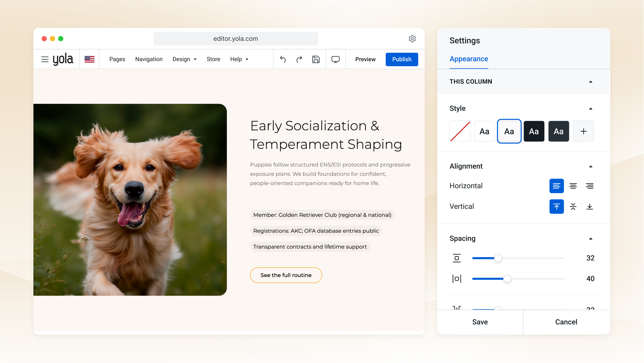Click the Preview button
644x363 pixels.
[x=365, y=59]
